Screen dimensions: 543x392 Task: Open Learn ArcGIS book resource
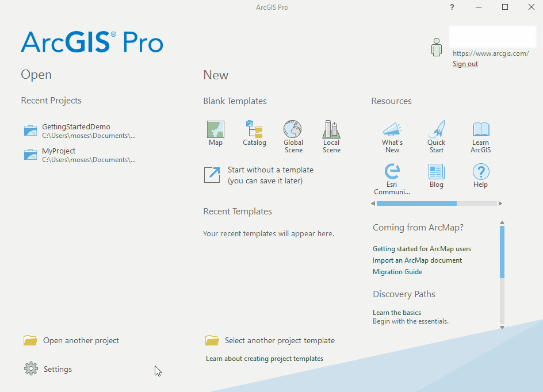click(481, 137)
